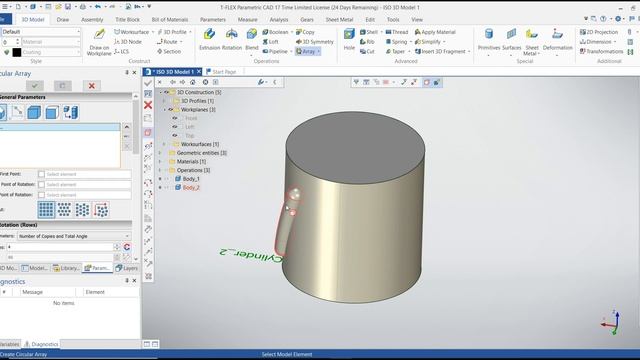The height and width of the screenshot is (360, 640).
Task: Click the Transformations tool
Action: point(601,51)
